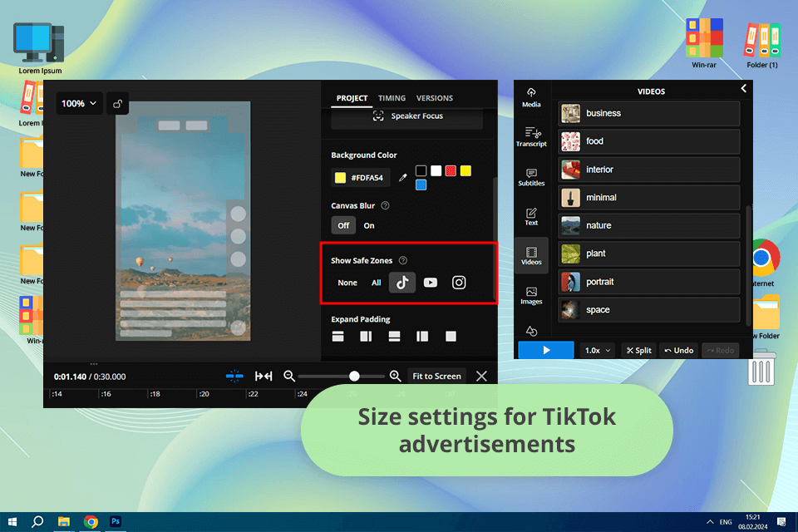Click the Undo button
The image size is (798, 532).
679,350
